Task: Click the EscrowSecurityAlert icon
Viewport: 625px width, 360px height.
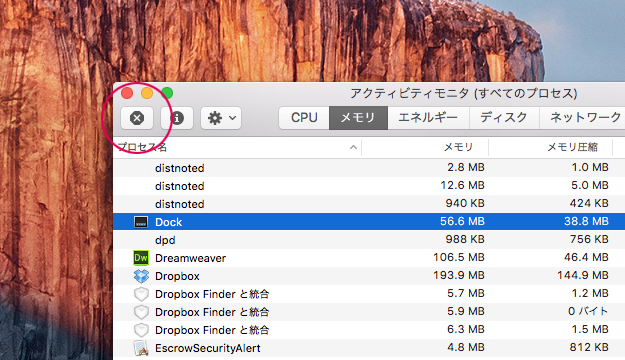Action: click(141, 348)
